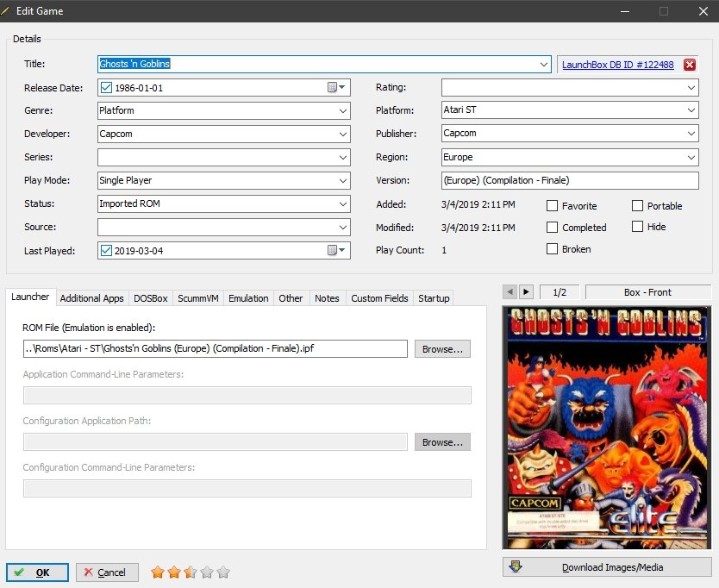The width and height of the screenshot is (719, 588).
Task: Set rating to three stars
Action: click(x=191, y=572)
